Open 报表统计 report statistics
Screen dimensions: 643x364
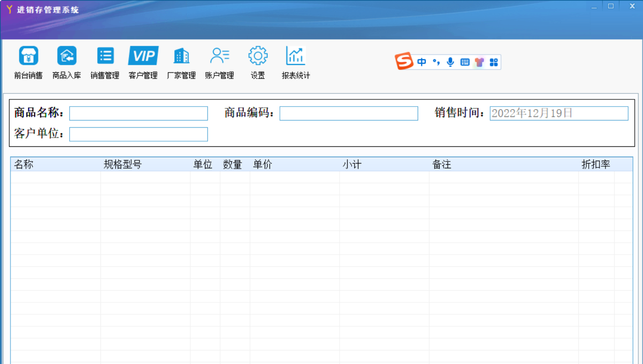pyautogui.click(x=295, y=62)
